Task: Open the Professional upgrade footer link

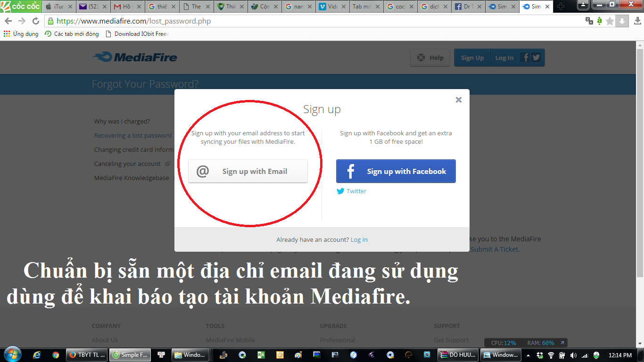Action: (x=338, y=340)
